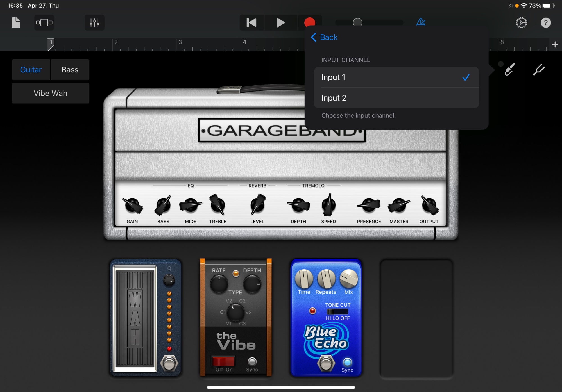This screenshot has height=392, width=562.
Task: Adjust the Vibe DEPTH knob
Action: (252, 284)
